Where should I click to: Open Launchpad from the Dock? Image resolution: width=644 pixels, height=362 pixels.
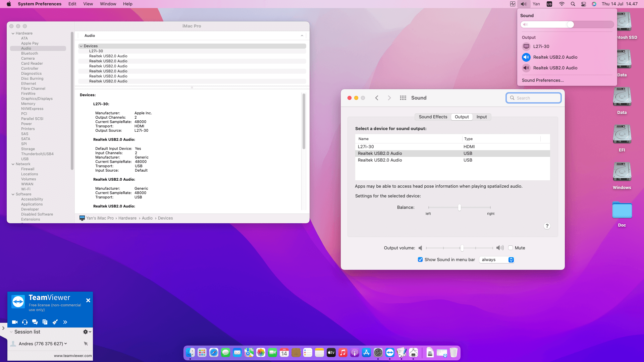(202, 353)
